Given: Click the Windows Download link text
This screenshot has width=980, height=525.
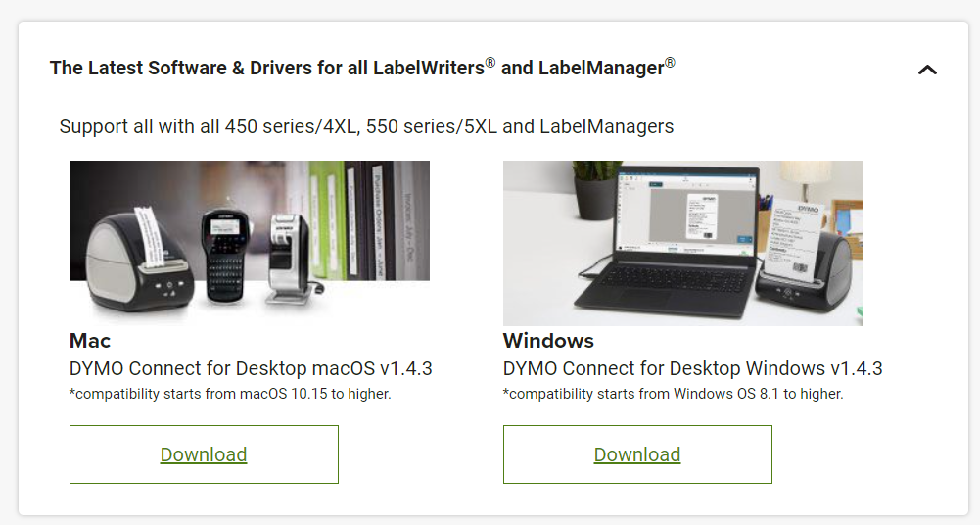Looking at the screenshot, I should (x=637, y=454).
